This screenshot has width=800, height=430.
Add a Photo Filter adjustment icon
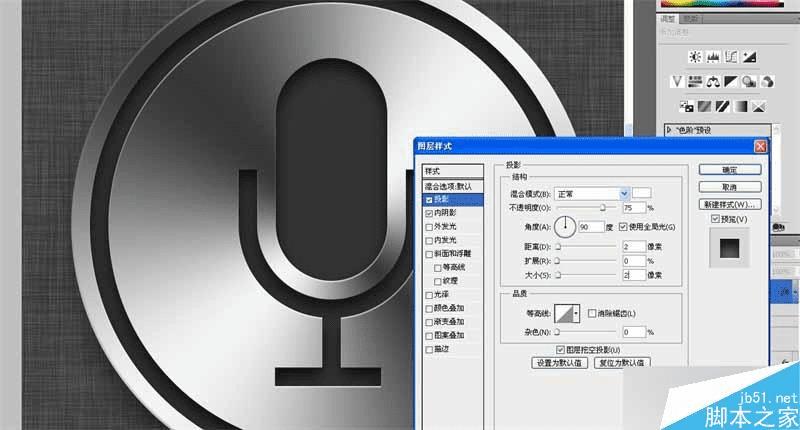click(749, 82)
